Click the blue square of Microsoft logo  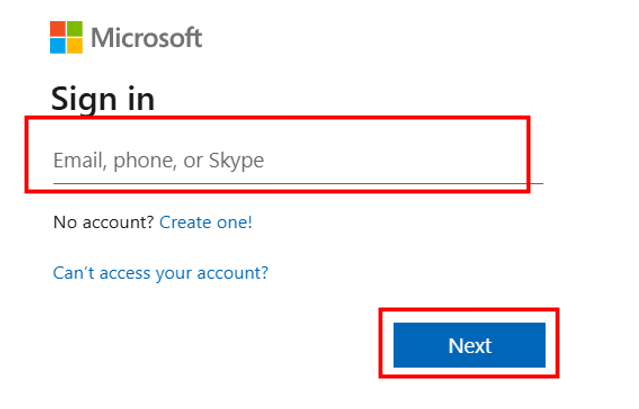(x=58, y=46)
